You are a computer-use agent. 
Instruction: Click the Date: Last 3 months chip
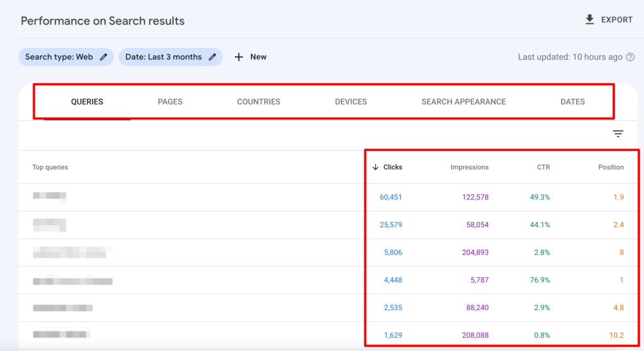[x=170, y=57]
